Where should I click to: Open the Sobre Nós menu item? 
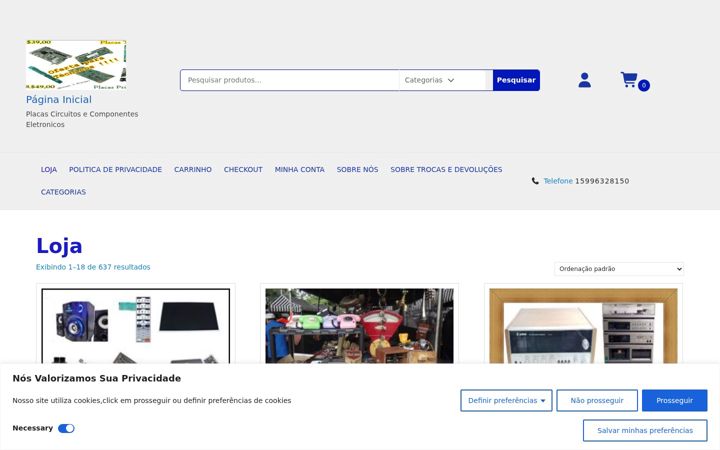pos(357,169)
